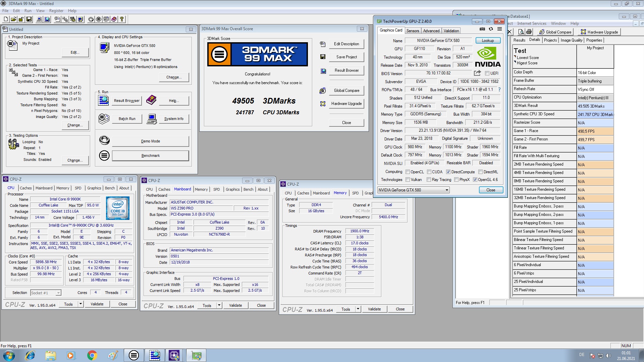The height and width of the screenshot is (362, 644).
Task: Open the GPU-Z hamburger menu
Action: [499, 29]
